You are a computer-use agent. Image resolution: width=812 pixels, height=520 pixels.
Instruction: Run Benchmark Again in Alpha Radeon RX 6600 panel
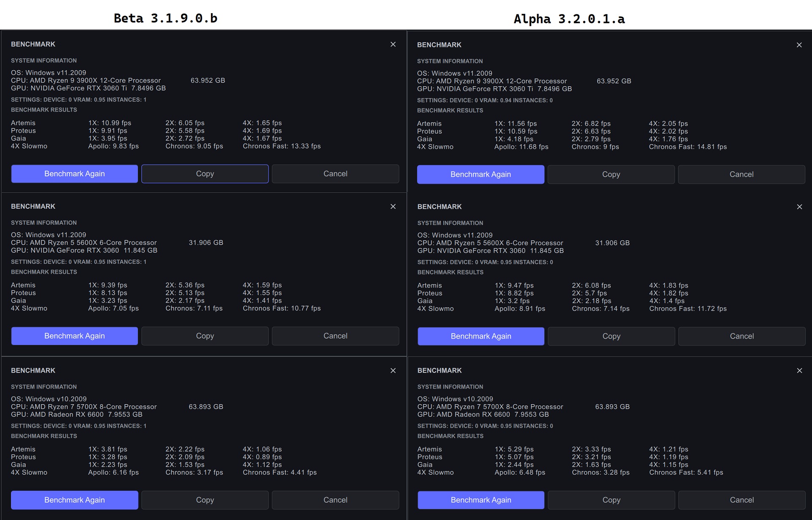[481, 500]
